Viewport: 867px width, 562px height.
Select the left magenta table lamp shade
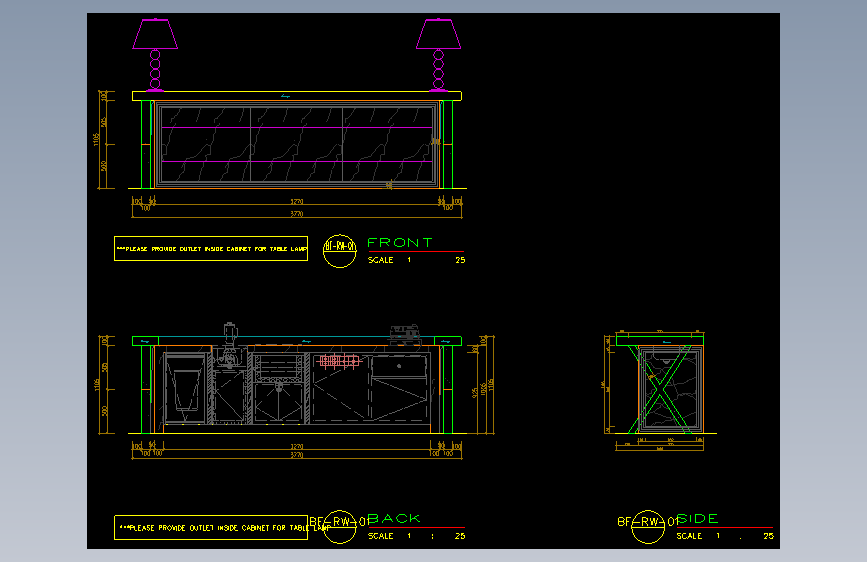pyautogui.click(x=155, y=34)
